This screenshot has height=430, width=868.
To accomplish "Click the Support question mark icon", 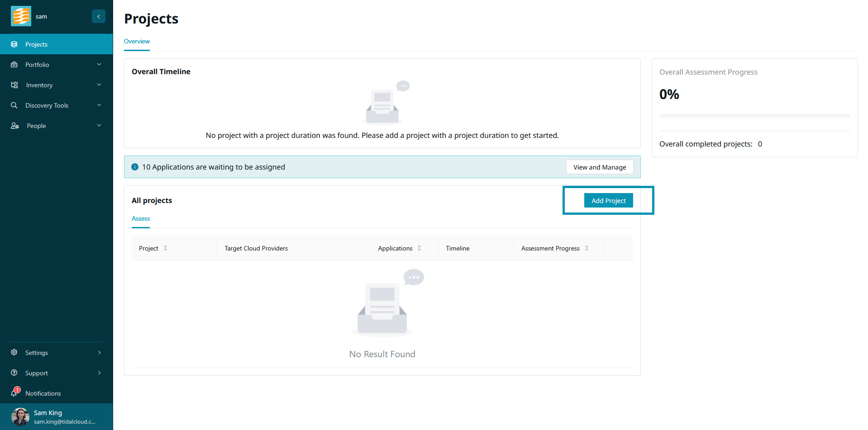I will tap(14, 373).
